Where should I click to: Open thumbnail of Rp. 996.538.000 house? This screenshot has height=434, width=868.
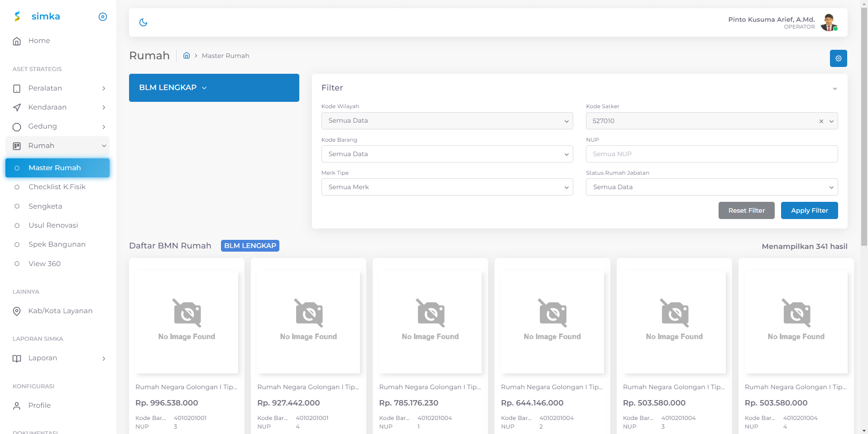[x=187, y=322]
